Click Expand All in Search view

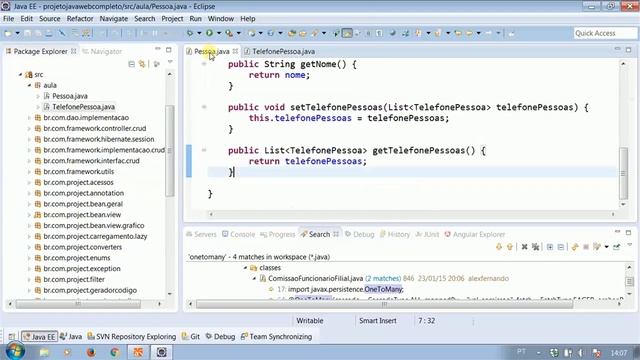550,247
